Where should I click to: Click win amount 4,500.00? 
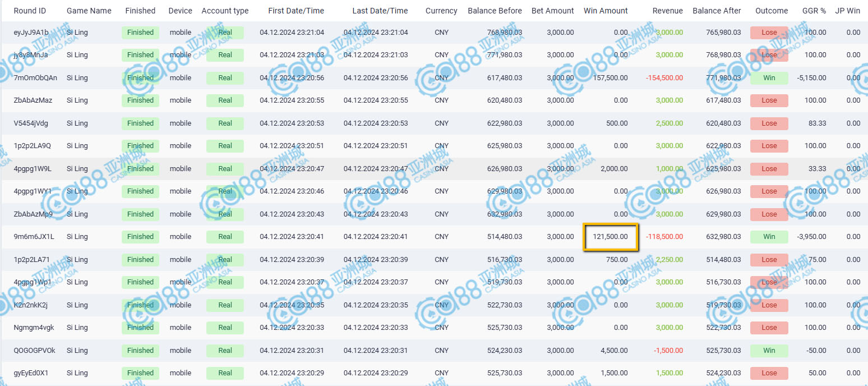tap(613, 351)
